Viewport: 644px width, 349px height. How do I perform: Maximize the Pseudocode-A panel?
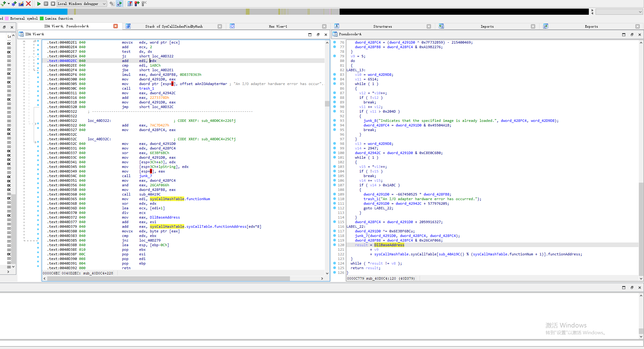[624, 35]
